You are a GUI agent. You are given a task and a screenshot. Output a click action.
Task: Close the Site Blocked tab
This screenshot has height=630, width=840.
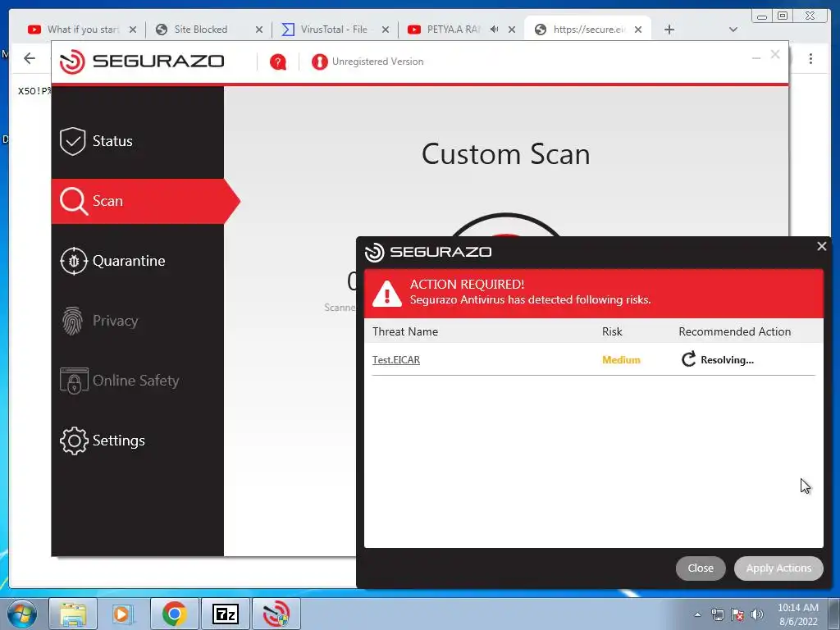click(x=258, y=30)
